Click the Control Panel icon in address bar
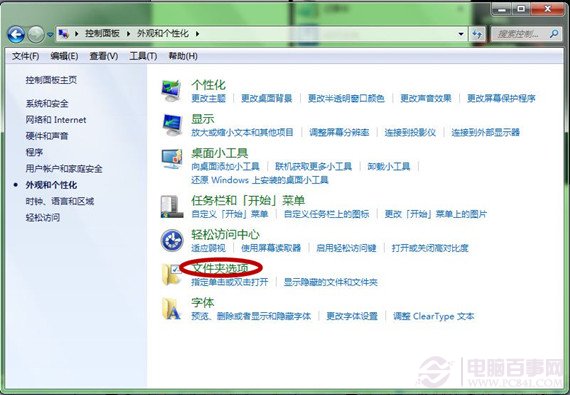The image size is (570, 395). coord(64,34)
